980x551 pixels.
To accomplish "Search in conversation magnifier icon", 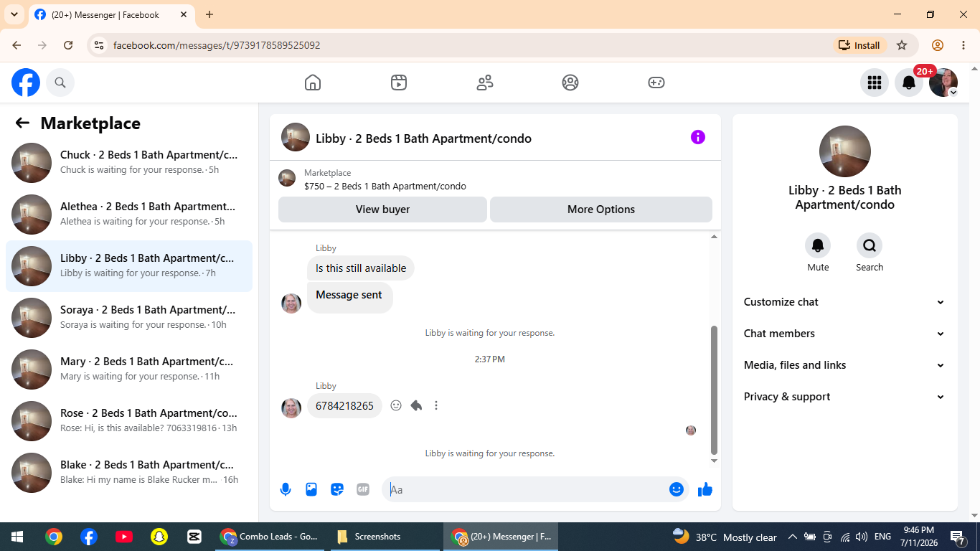I will click(x=870, y=245).
